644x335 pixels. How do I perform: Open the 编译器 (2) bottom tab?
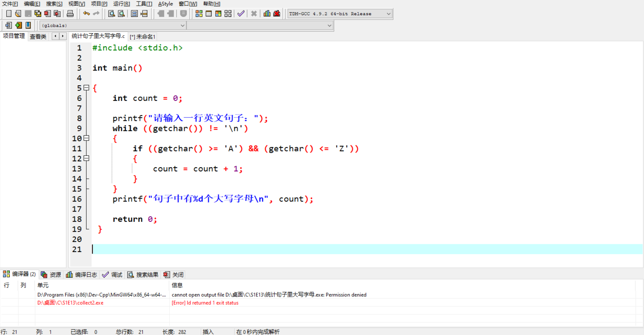[x=19, y=274]
